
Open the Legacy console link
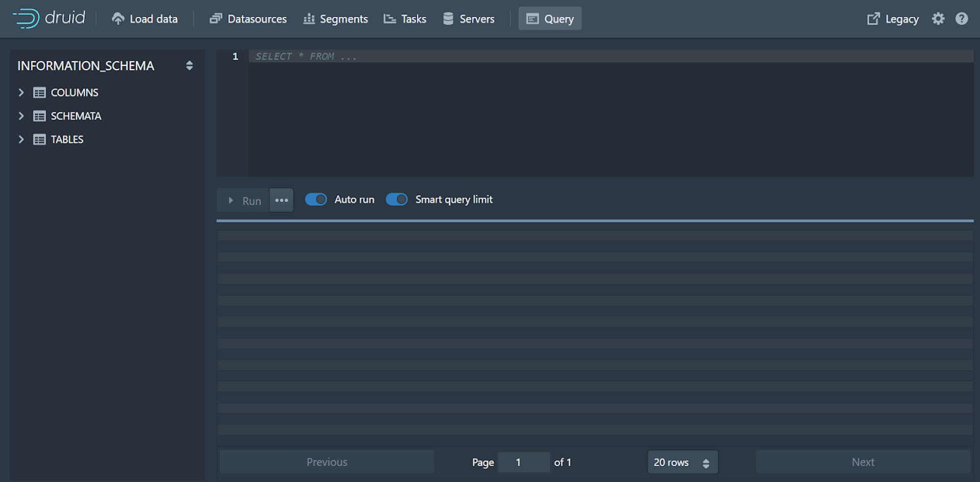[892, 18]
